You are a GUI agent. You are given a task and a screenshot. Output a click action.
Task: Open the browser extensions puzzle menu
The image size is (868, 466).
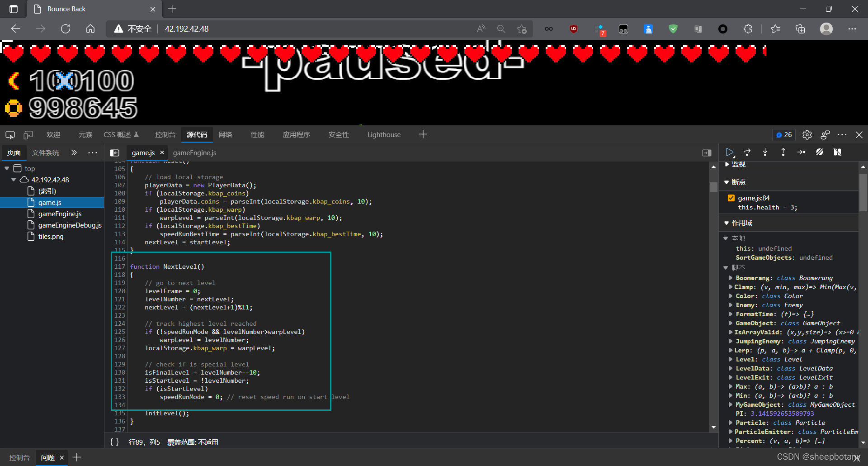click(748, 29)
